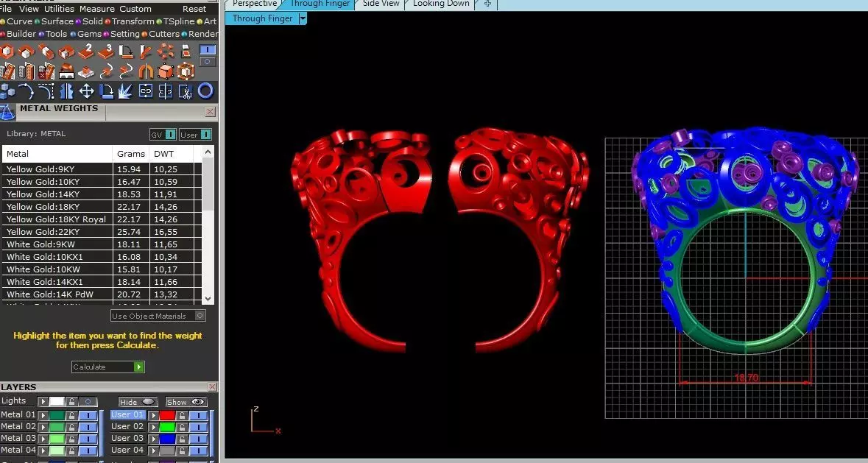Click the cone icon beside Metal Weights title
Image resolution: width=868 pixels, height=463 pixels.
point(7,113)
